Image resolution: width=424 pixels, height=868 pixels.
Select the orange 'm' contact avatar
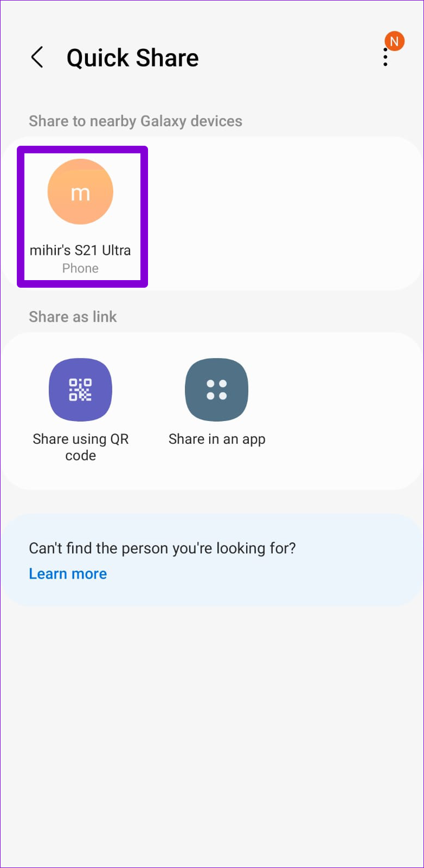[x=80, y=192]
